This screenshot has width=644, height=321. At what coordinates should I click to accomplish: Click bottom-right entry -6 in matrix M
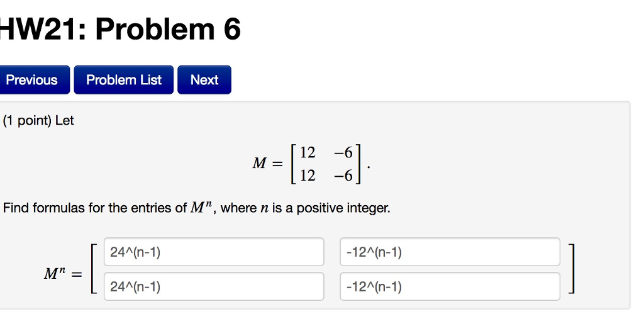[343, 176]
